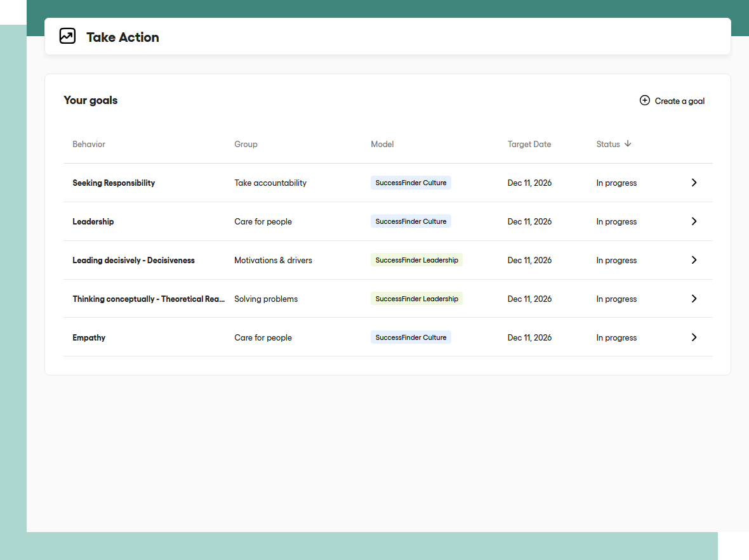Sort by Model column header
Screen dimensions: 749x560
tap(382, 144)
